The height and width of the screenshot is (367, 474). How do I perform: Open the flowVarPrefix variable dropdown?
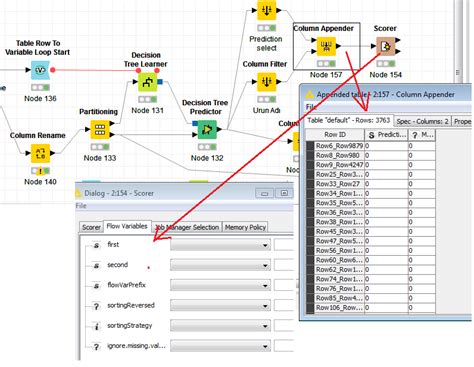click(220, 285)
